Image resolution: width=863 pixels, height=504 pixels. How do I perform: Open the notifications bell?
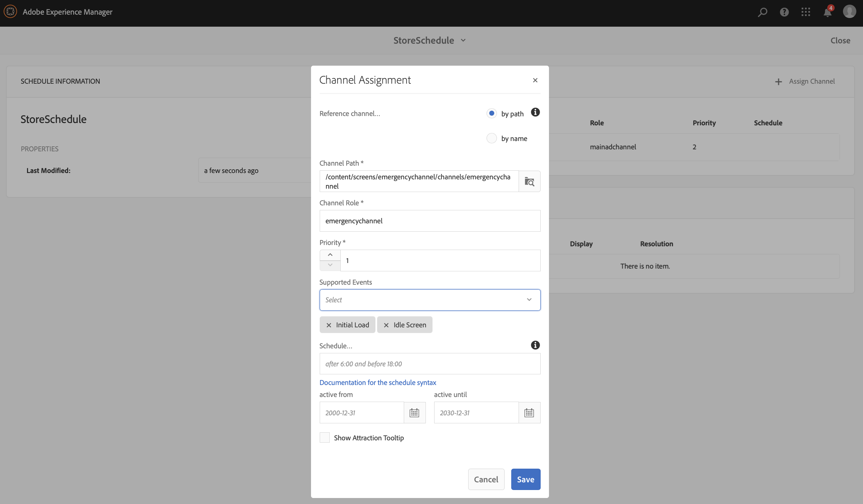tap(827, 12)
